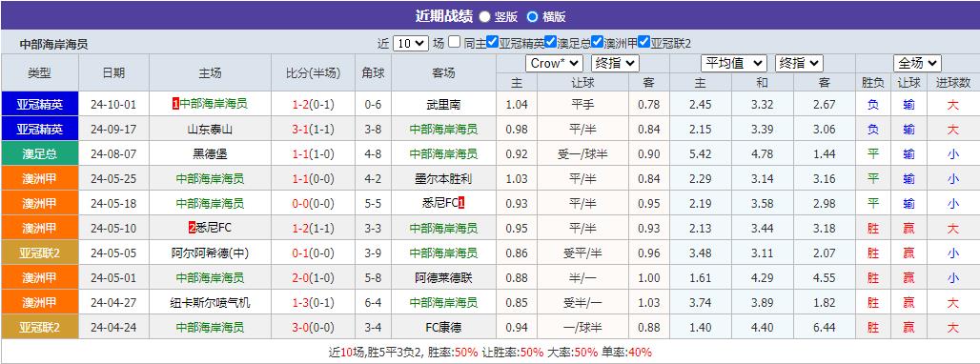This screenshot has width=980, height=364.
Task: Open score 2-0(1-0) match details
Action: point(313,278)
